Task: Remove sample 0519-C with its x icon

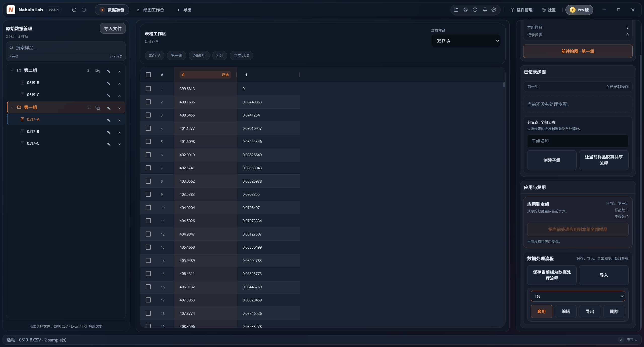Action: coord(120,96)
